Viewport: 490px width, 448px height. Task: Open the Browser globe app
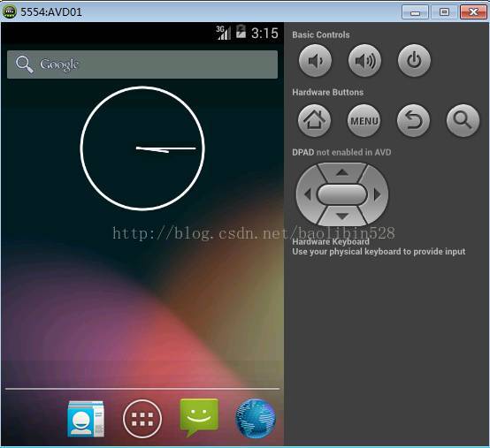pyautogui.click(x=256, y=418)
